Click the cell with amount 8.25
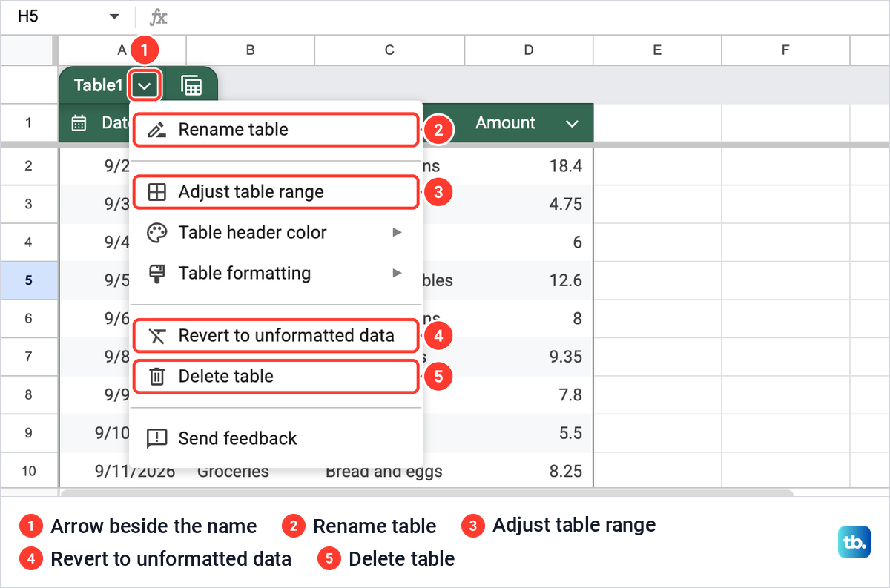 coord(529,472)
